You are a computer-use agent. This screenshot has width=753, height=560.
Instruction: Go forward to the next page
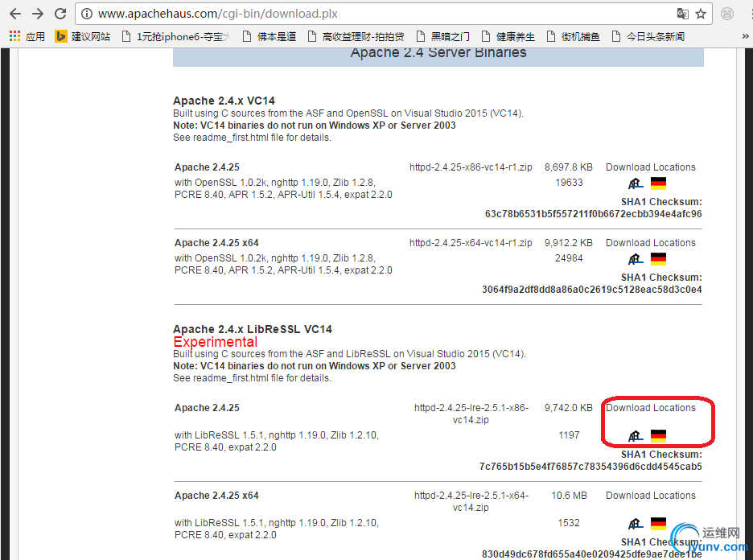click(x=38, y=14)
